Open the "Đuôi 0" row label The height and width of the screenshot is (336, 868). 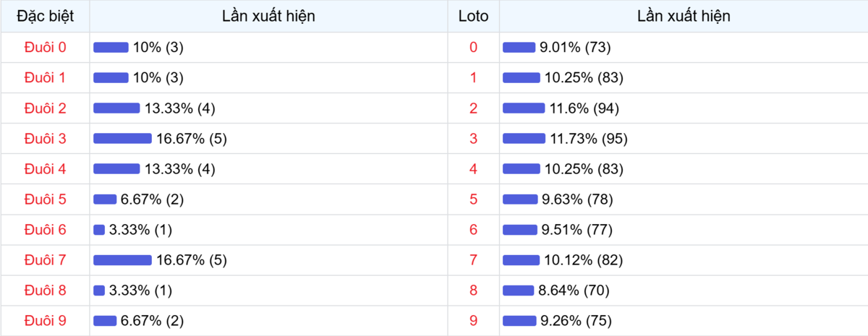pyautogui.click(x=45, y=47)
